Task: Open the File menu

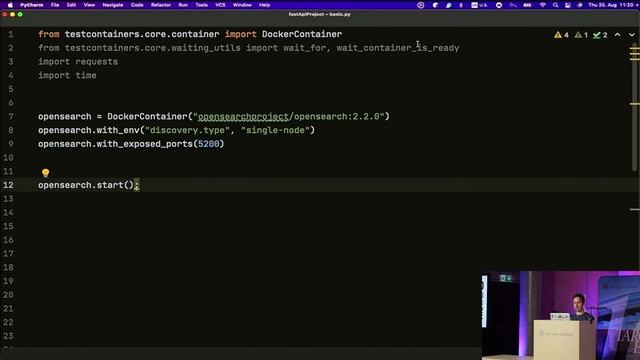Action: [55, 5]
